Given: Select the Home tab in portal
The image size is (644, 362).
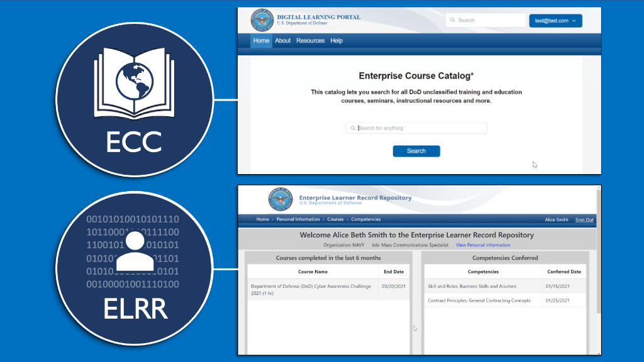Looking at the screenshot, I should pos(261,41).
